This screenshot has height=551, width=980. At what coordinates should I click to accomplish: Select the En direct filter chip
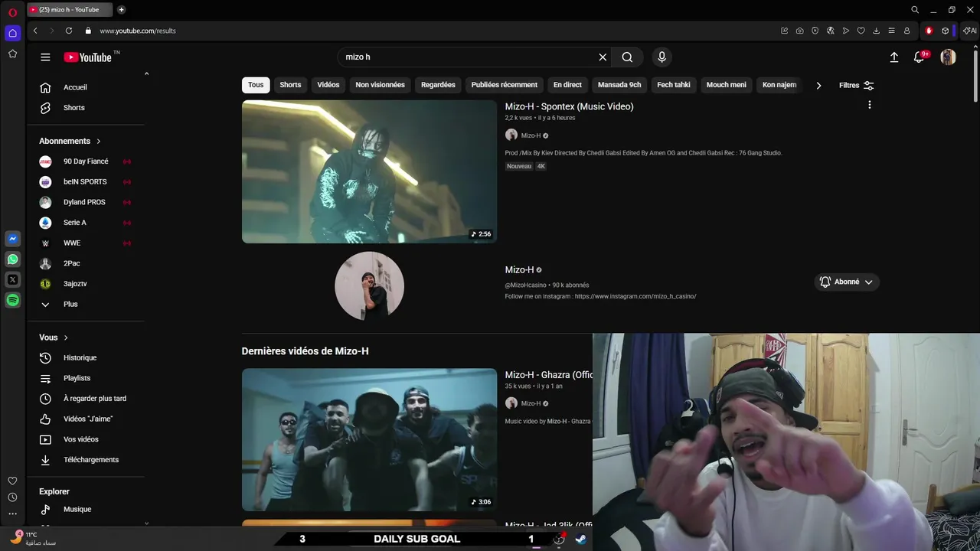567,85
